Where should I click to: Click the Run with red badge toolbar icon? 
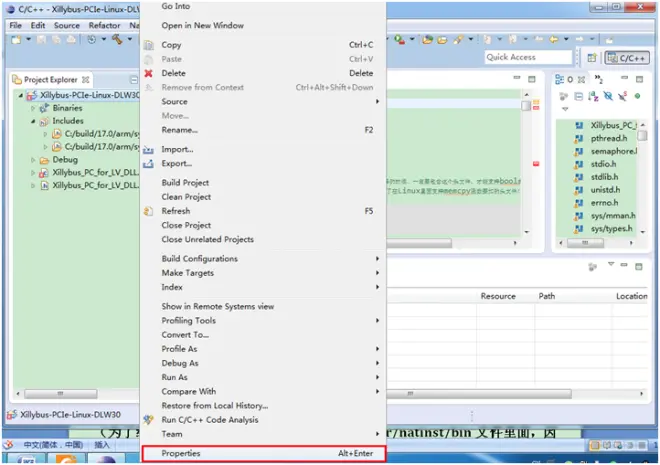pyautogui.click(x=399, y=40)
